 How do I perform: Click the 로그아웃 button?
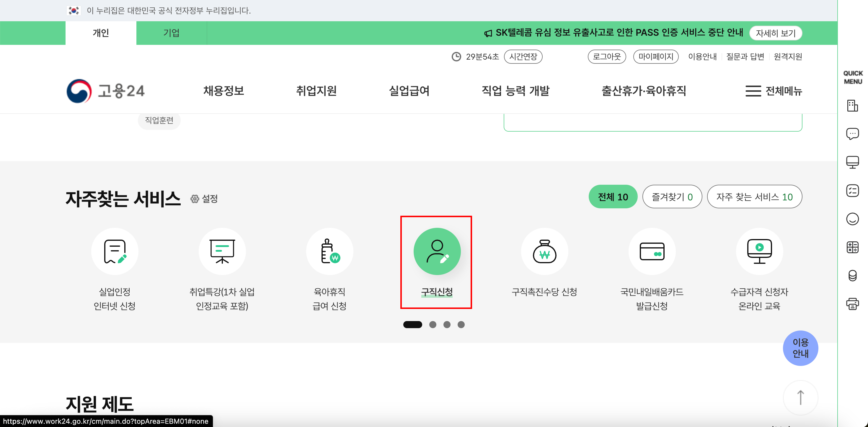(x=607, y=57)
